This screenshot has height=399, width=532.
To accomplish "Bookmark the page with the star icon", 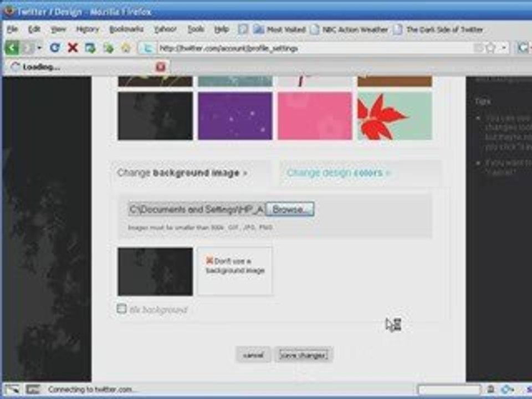I will (x=491, y=48).
